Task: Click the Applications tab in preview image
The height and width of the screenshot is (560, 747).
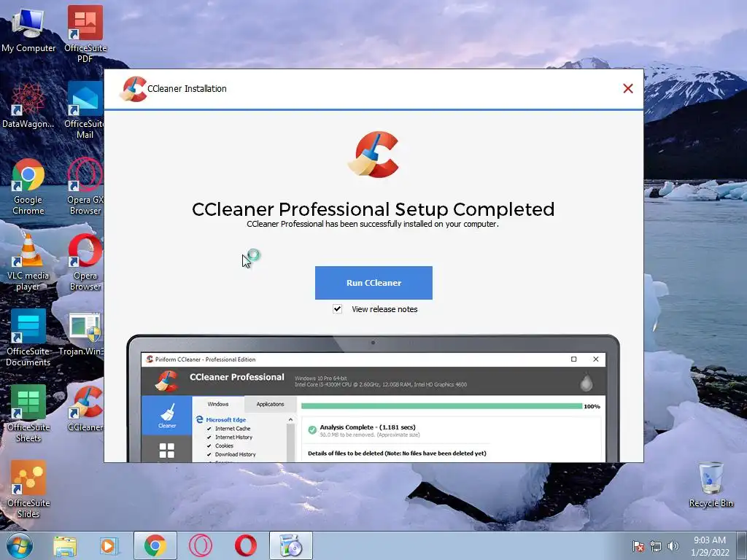Action: click(x=270, y=404)
